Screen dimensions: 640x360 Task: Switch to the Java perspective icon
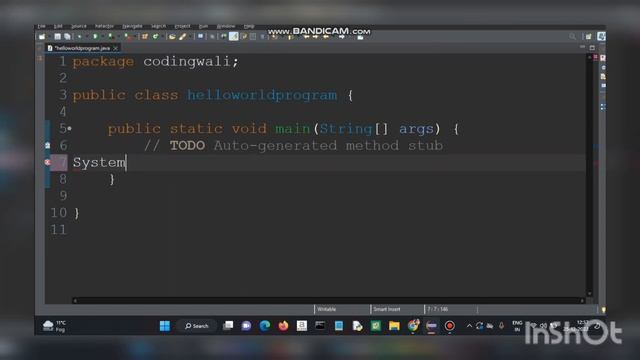[x=601, y=37]
